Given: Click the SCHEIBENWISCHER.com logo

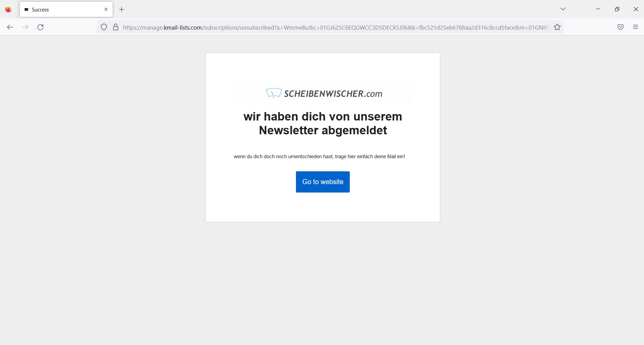Looking at the screenshot, I should tap(323, 94).
